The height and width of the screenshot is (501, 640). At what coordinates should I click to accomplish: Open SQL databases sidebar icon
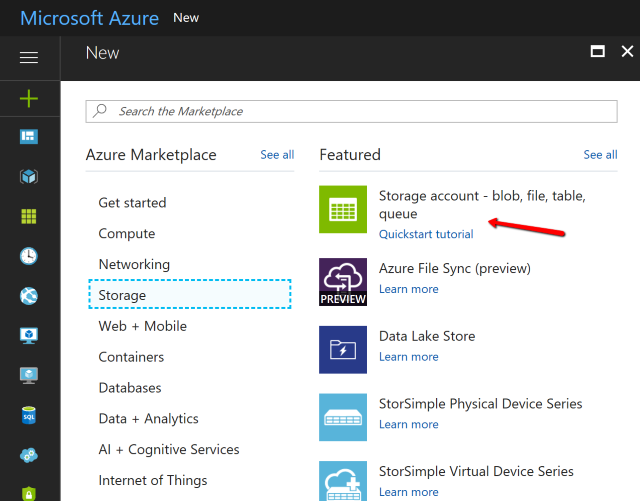click(29, 415)
